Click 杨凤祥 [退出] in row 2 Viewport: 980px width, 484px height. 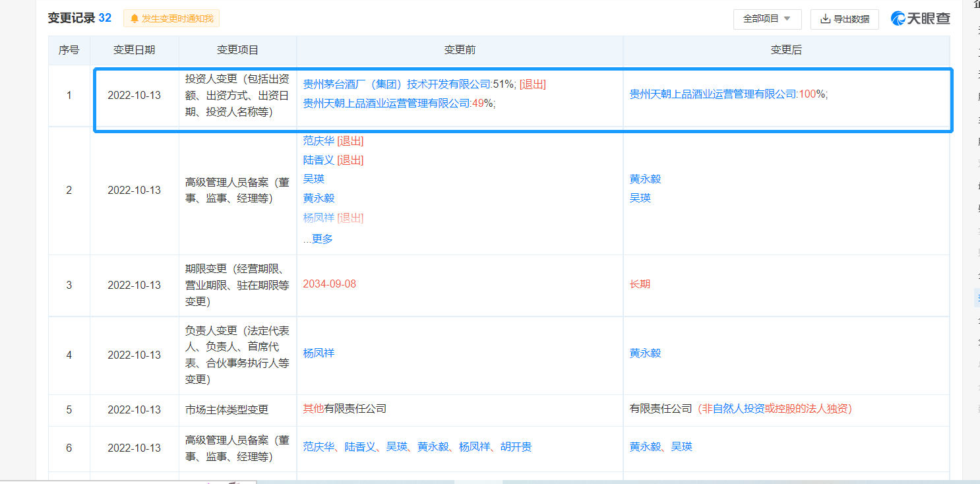333,217
